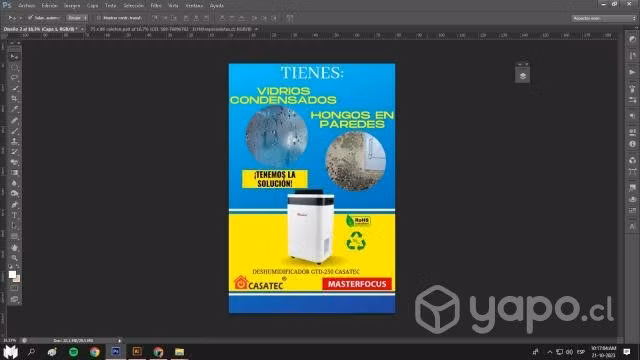This screenshot has width=640, height=360.
Task: Select the Crop tool
Action: tap(14, 99)
